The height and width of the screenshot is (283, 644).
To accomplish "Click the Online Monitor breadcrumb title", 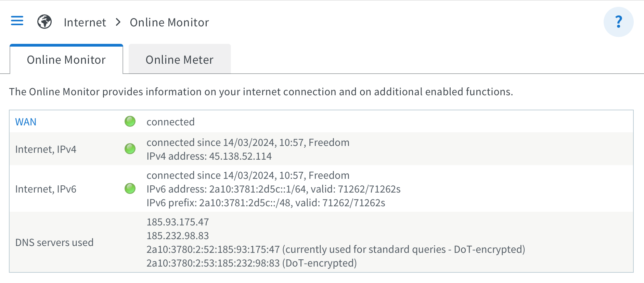I will click(x=169, y=23).
